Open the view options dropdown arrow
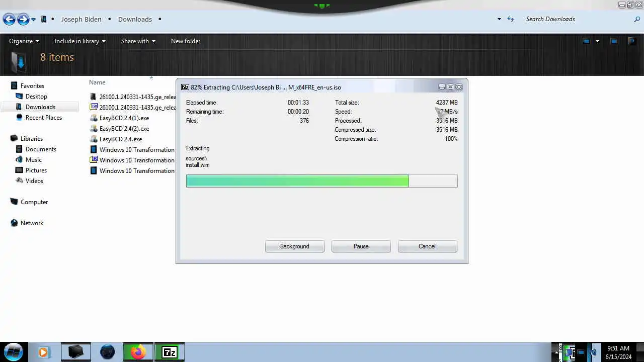This screenshot has height=362, width=644. coord(597,41)
